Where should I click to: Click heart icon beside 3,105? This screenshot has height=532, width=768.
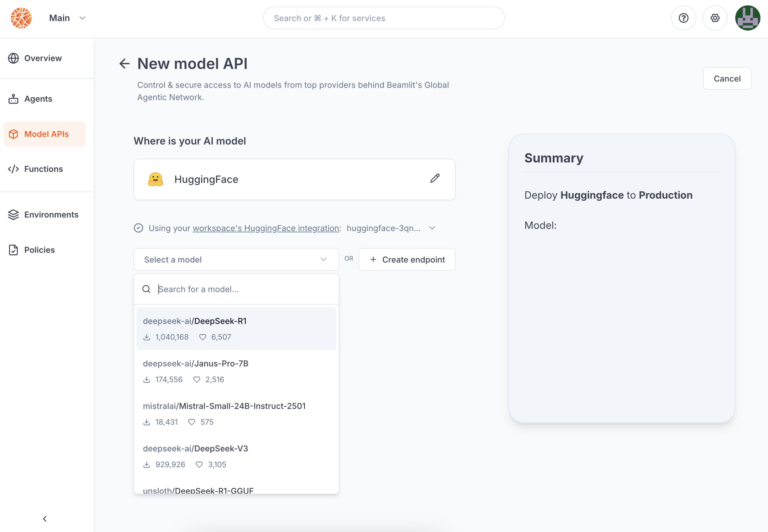[x=199, y=465]
